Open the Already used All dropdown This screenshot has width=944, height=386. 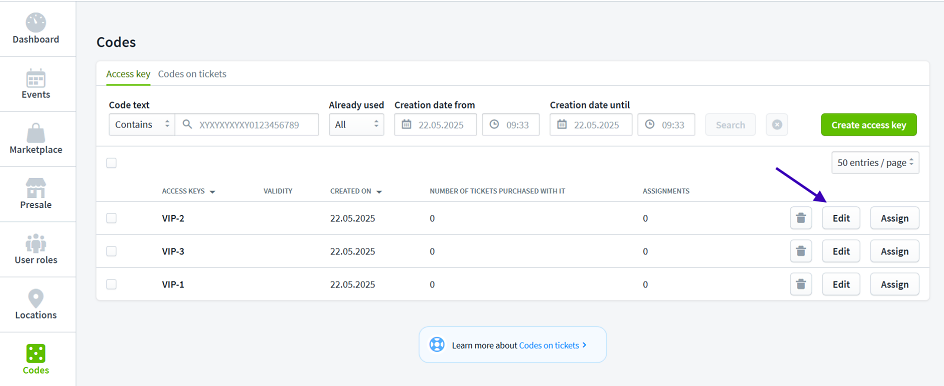pyautogui.click(x=356, y=125)
